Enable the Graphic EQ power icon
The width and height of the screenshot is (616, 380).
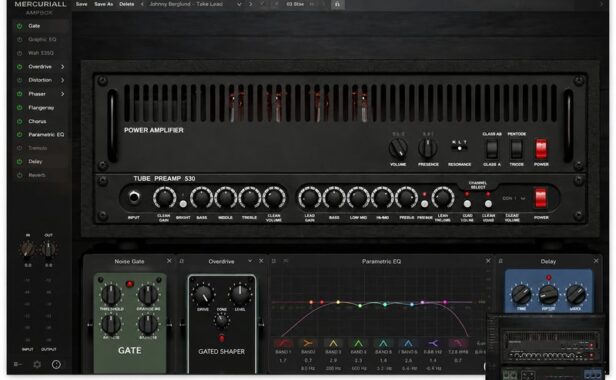tap(19, 40)
